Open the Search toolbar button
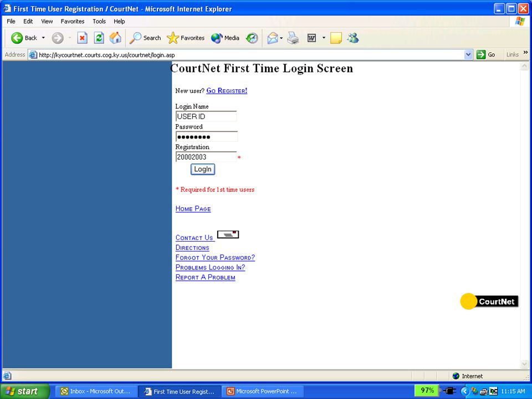This screenshot has height=399, width=532. tap(145, 38)
